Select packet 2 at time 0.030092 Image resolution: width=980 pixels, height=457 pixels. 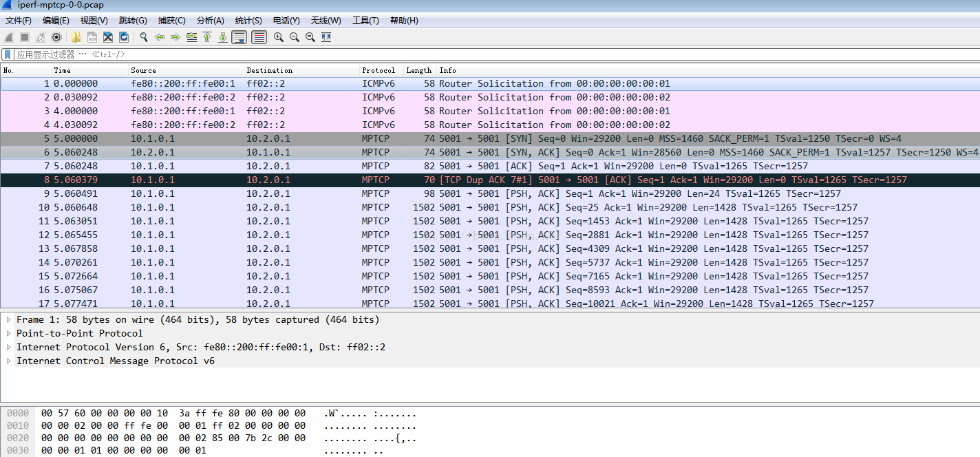pyautogui.click(x=490, y=97)
